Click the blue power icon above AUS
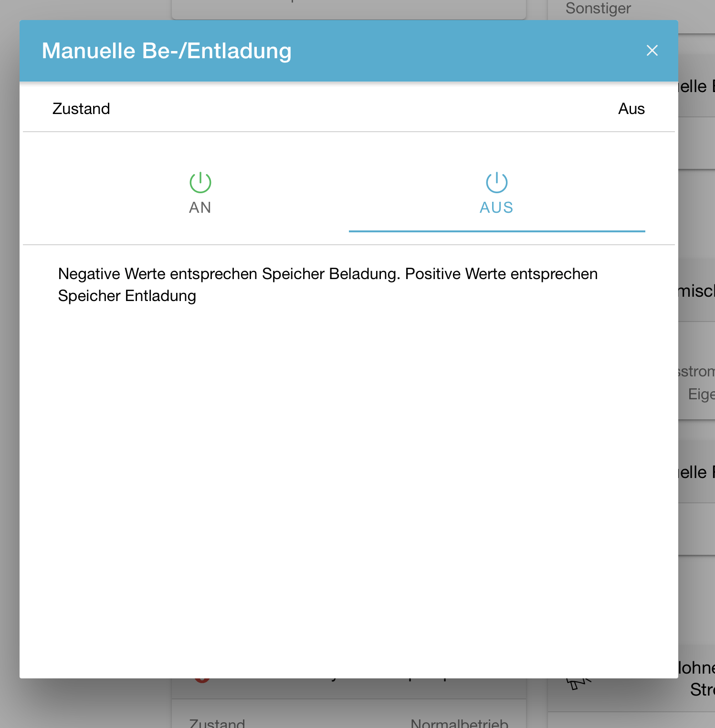Viewport: 715px width, 728px height. tap(496, 182)
